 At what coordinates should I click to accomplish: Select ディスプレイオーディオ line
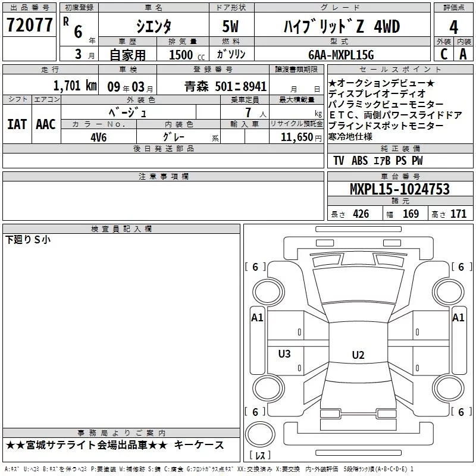(x=377, y=93)
